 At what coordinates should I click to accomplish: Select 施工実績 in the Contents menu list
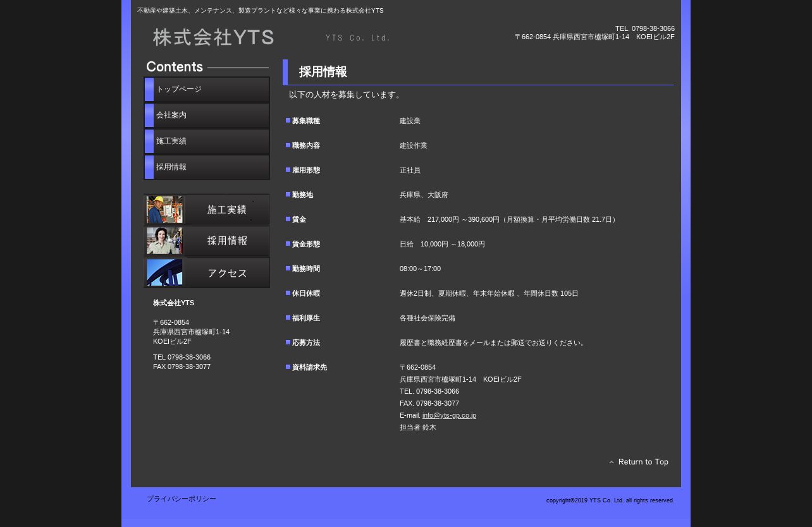(x=207, y=142)
